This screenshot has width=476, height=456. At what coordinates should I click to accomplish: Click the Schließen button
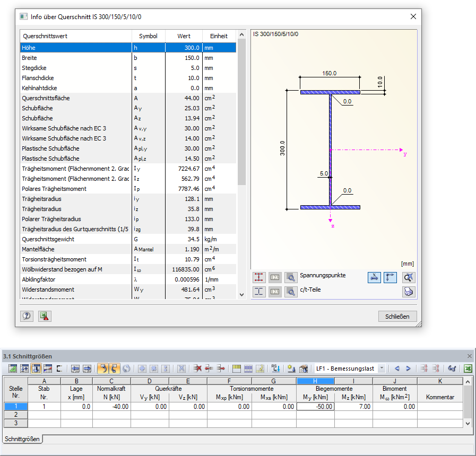point(397,317)
